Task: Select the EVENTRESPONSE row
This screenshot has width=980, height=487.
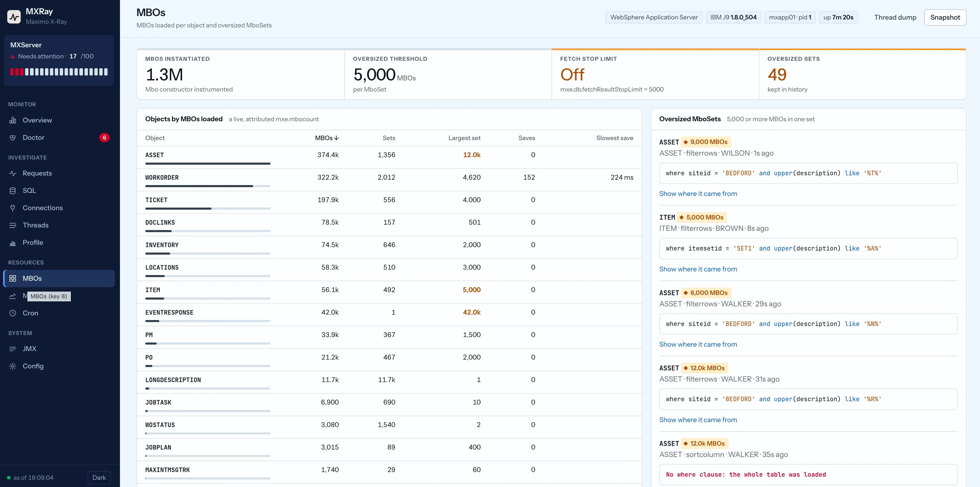Action: point(389,315)
